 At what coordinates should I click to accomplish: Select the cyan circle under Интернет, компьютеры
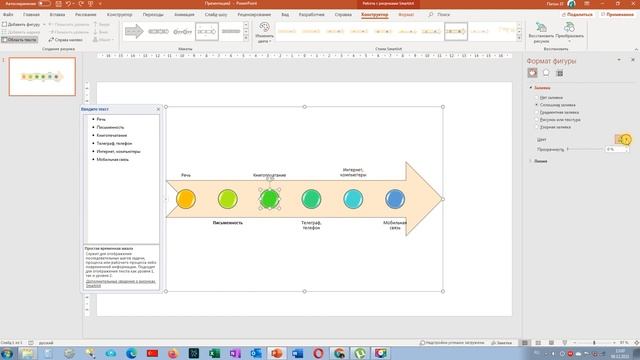pyautogui.click(x=353, y=199)
